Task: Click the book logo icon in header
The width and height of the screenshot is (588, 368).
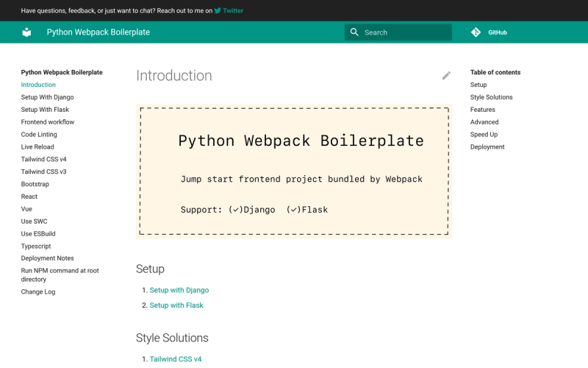Action: click(26, 32)
